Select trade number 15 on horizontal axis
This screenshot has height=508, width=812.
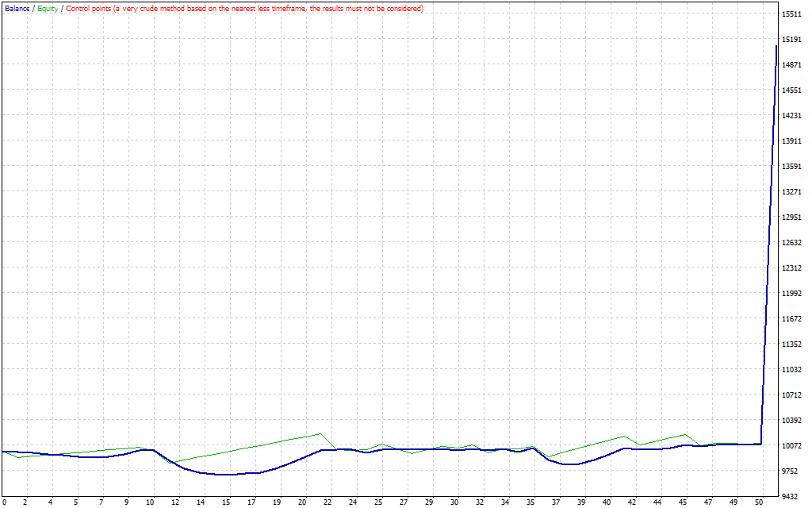(x=226, y=502)
